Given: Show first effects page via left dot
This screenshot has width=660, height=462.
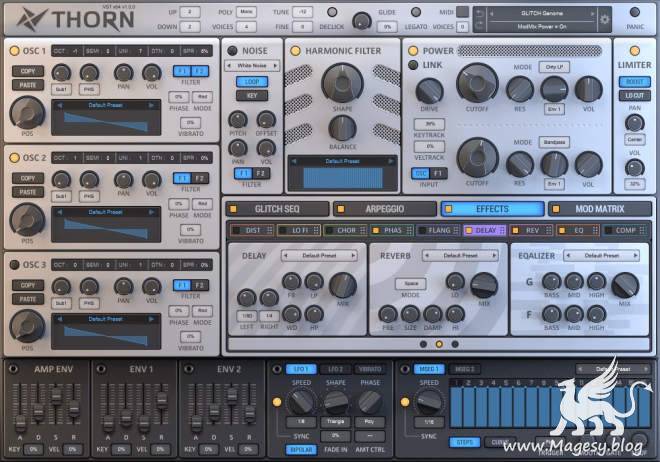Looking at the screenshot, I should point(423,344).
